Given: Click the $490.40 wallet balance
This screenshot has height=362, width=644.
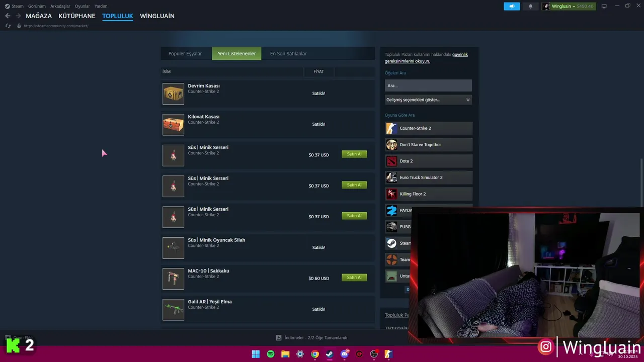Looking at the screenshot, I should pyautogui.click(x=585, y=6).
